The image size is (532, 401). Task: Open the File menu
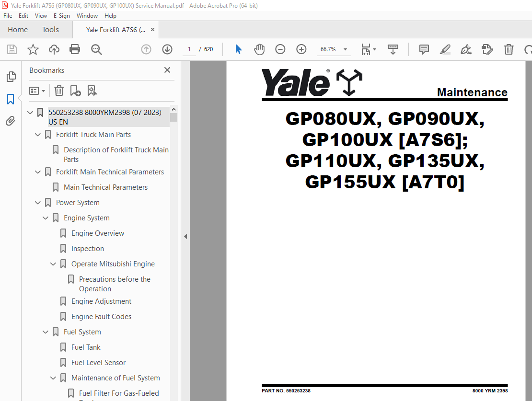8,16
